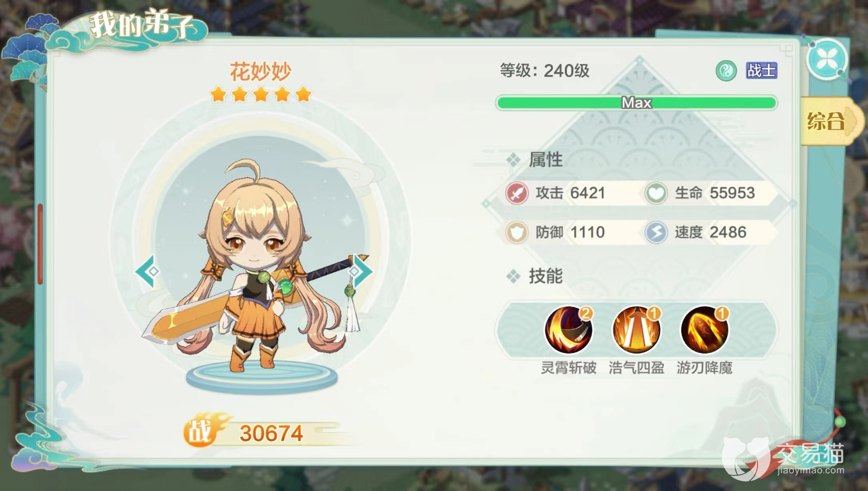Tap the 30674 combat power value
Viewport: 868px width, 491px height.
[x=271, y=433]
